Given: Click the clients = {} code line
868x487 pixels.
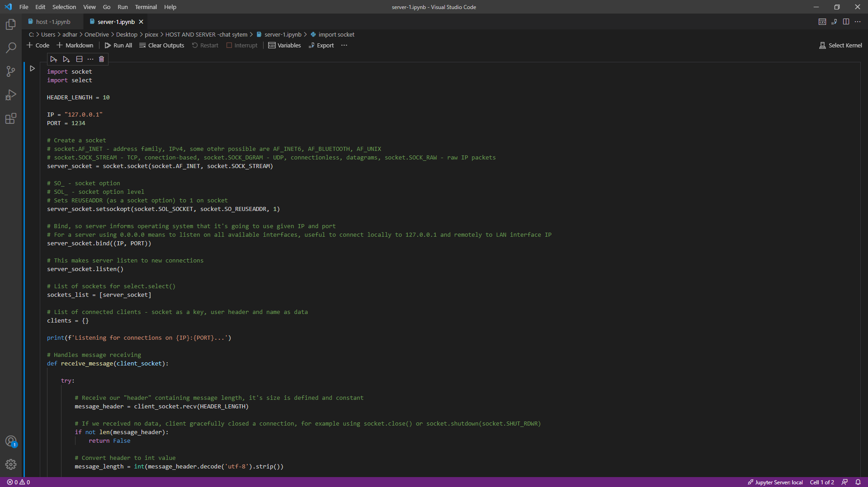Looking at the screenshot, I should 68,321.
